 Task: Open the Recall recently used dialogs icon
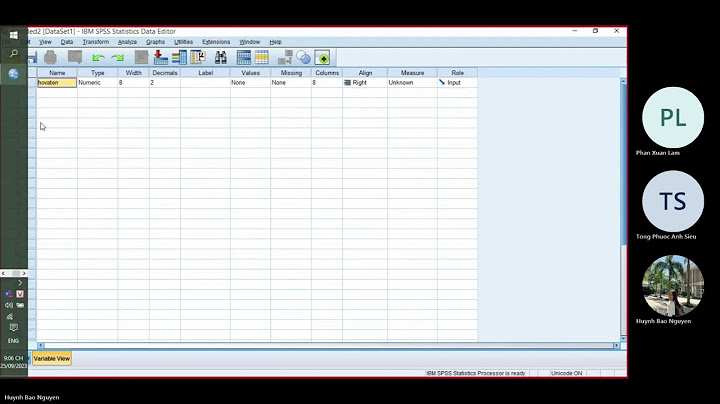pos(75,57)
